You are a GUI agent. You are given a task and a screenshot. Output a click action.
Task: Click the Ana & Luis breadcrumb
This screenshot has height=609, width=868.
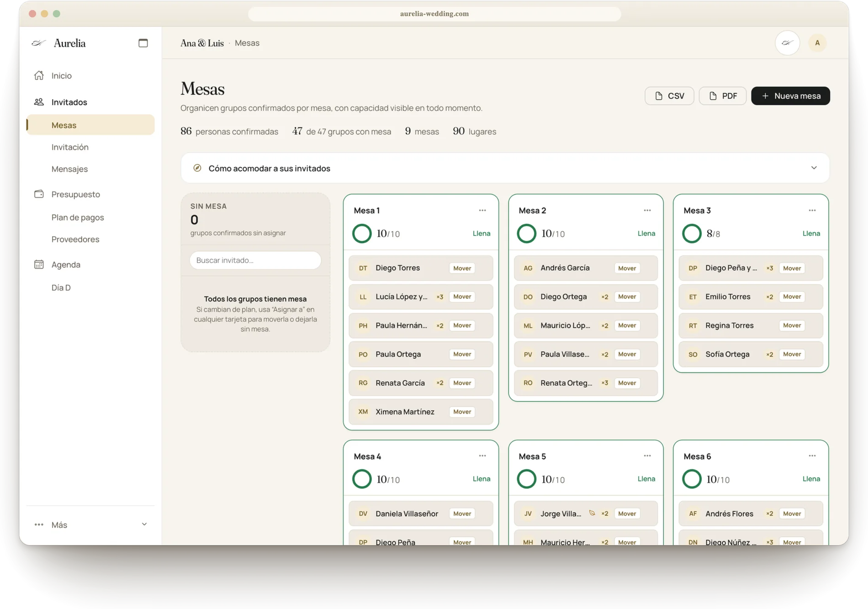point(202,43)
